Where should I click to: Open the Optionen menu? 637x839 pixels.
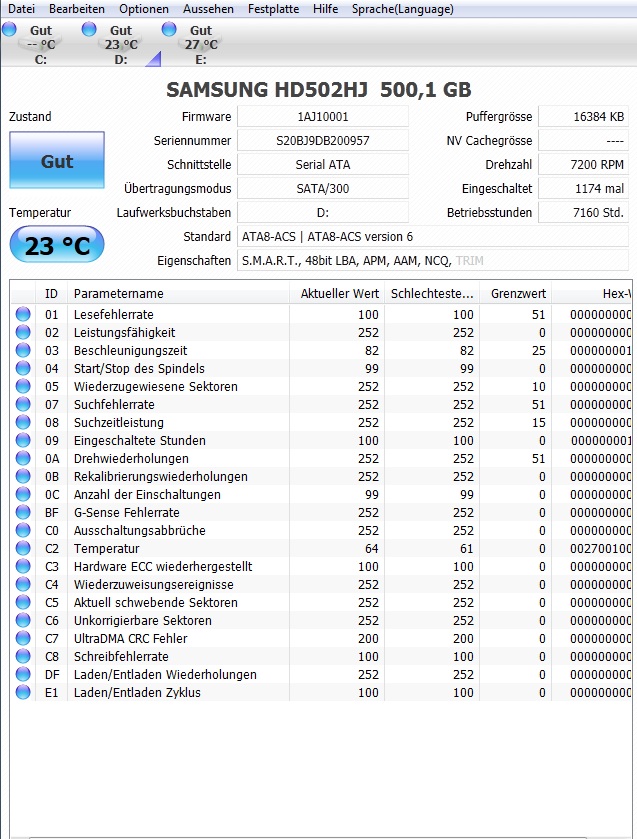143,9
